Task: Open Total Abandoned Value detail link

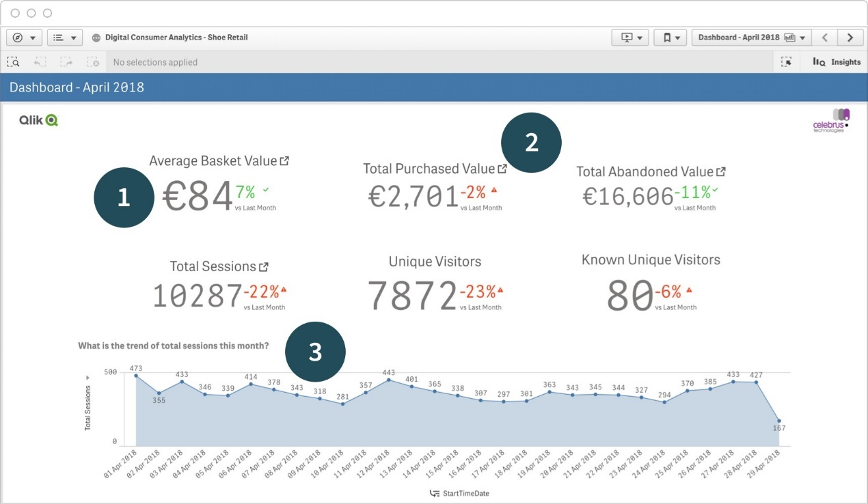Action: [x=720, y=172]
